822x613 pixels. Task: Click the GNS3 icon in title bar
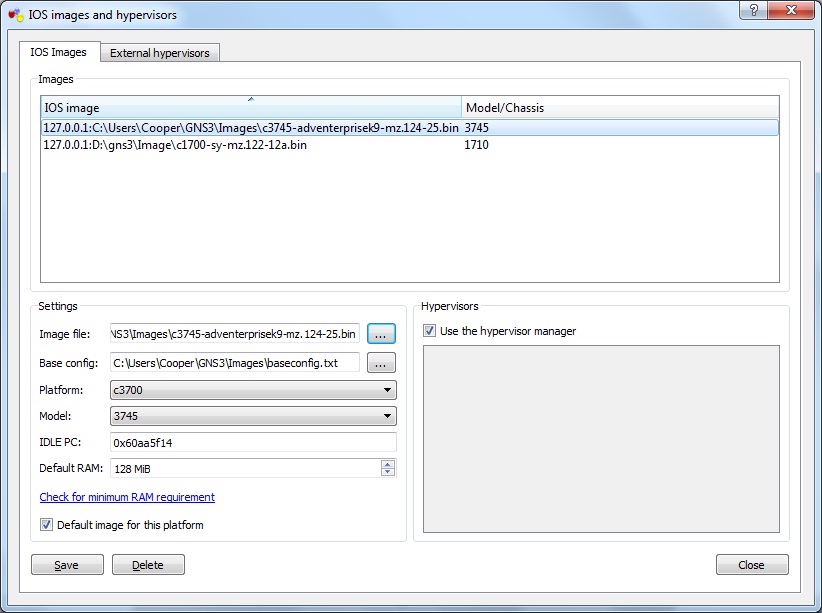tap(16, 15)
